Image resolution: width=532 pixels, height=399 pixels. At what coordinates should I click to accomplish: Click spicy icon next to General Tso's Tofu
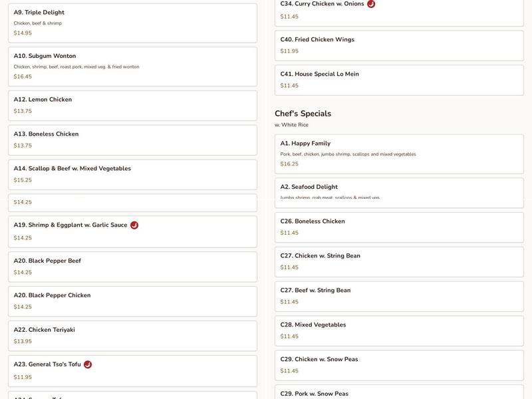[88, 364]
